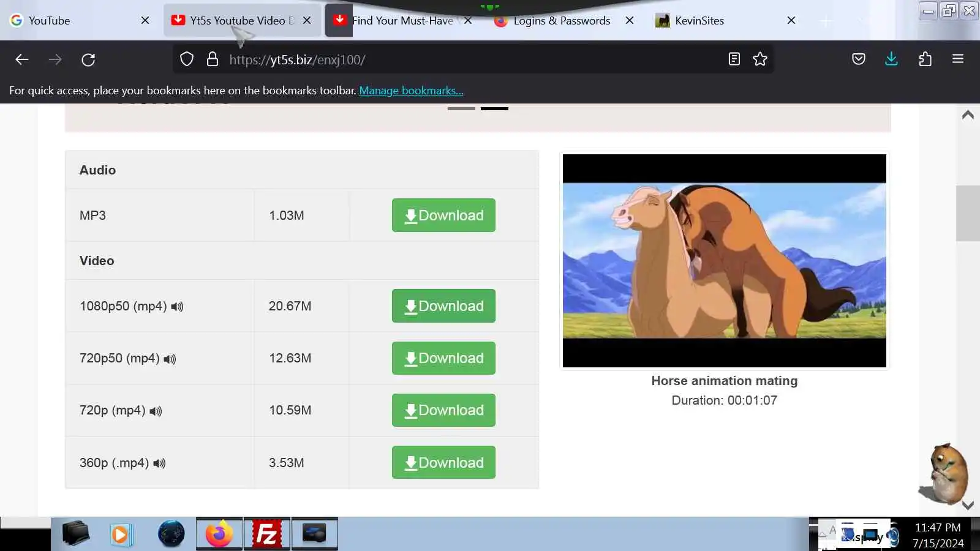Click the forward navigation arrow
Viewport: 980px width, 551px height.
click(55, 59)
